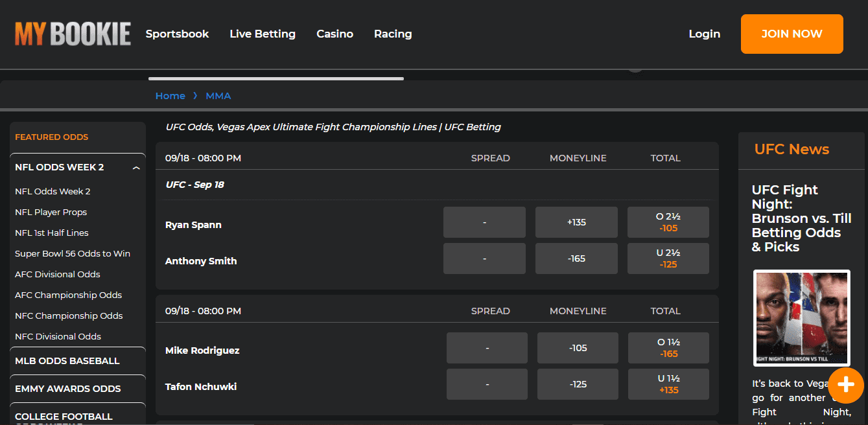Pick Over 2½ total at -105
Viewport: 868px width, 425px height.
point(668,222)
